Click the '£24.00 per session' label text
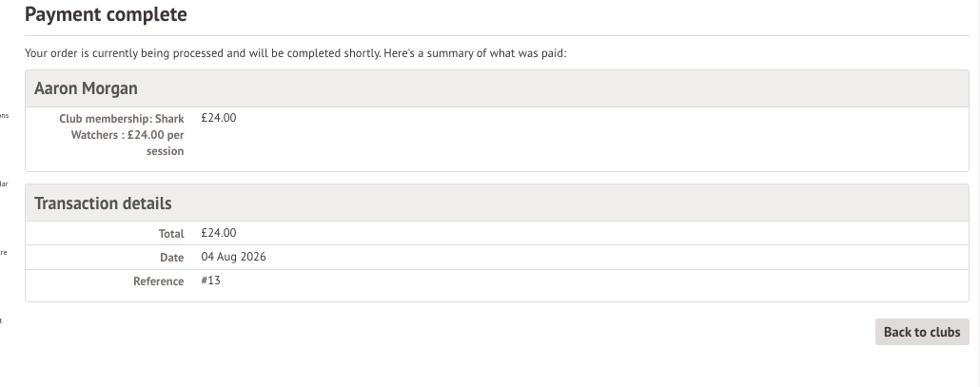The height and width of the screenshot is (387, 980). (x=156, y=143)
